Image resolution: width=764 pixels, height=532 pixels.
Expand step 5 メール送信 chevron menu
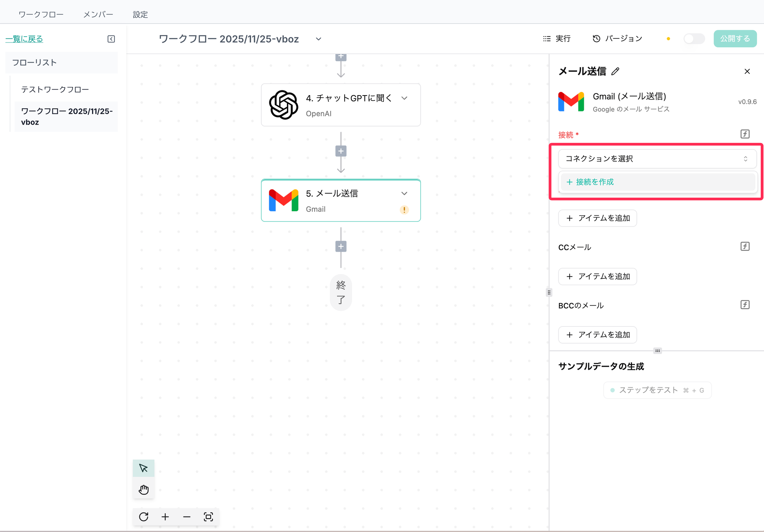[x=404, y=193]
